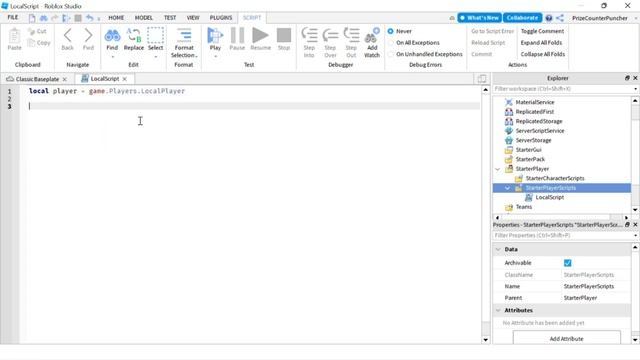Collapse the Attributes properties section
Image resolution: width=640 pixels, height=360 pixels.
498,311
